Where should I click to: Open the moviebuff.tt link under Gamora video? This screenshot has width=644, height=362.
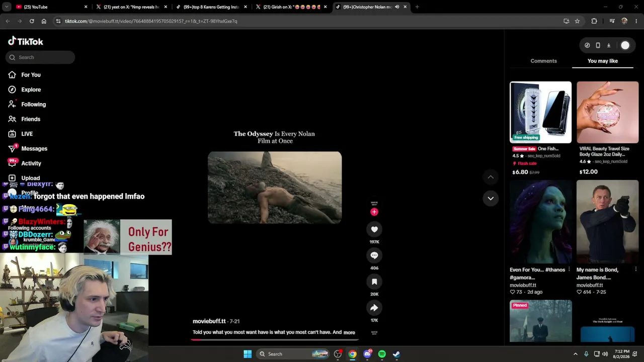pyautogui.click(x=523, y=285)
